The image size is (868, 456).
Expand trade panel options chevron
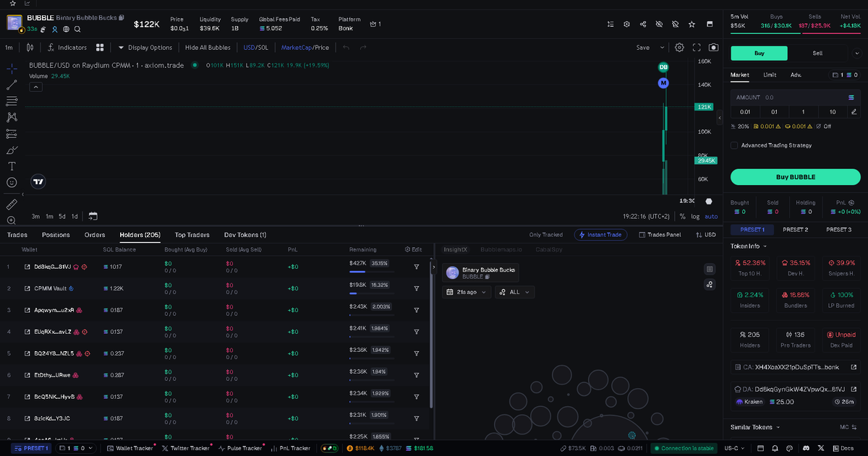858,53
